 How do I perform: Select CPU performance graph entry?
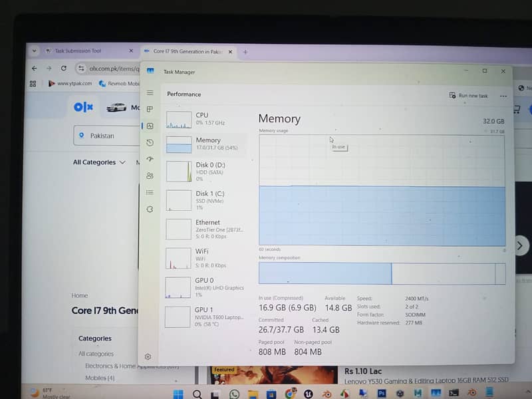205,119
